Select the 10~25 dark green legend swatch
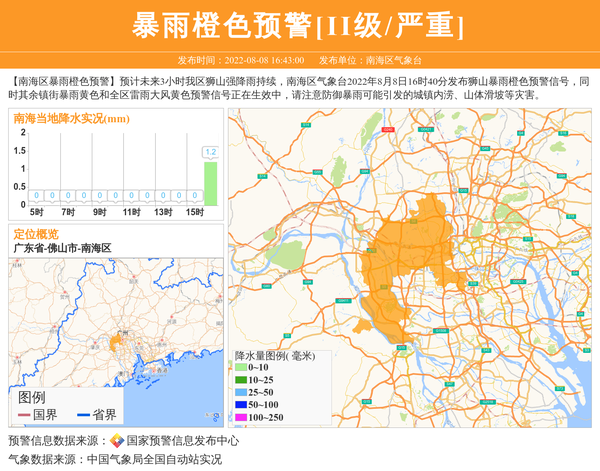Viewport: 600px width, 471px height. (x=241, y=380)
